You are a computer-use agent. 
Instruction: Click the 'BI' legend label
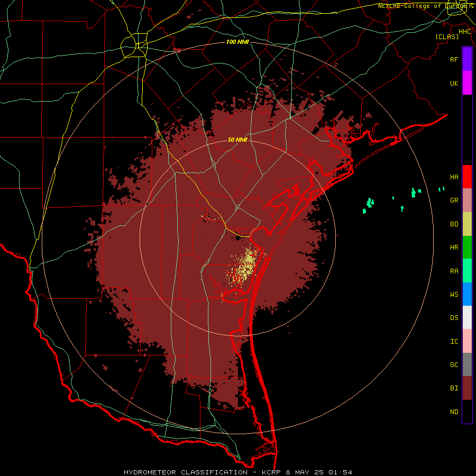click(x=454, y=388)
